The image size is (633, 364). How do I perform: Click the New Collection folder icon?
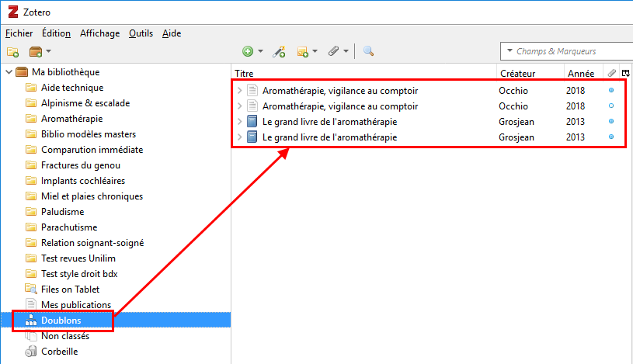pos(12,52)
